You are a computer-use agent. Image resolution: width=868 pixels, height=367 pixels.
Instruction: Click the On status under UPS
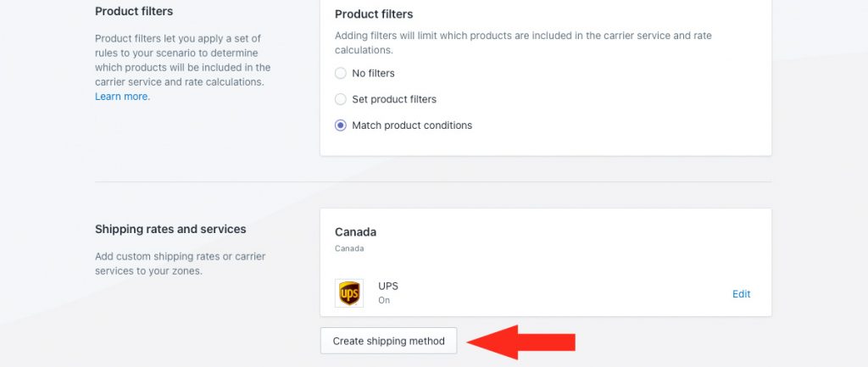pos(384,300)
